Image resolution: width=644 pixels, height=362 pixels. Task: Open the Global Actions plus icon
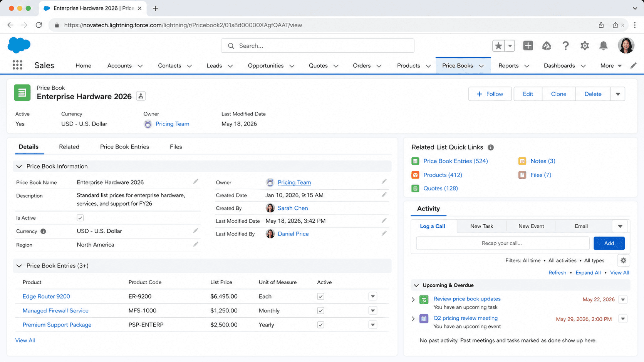[528, 46]
